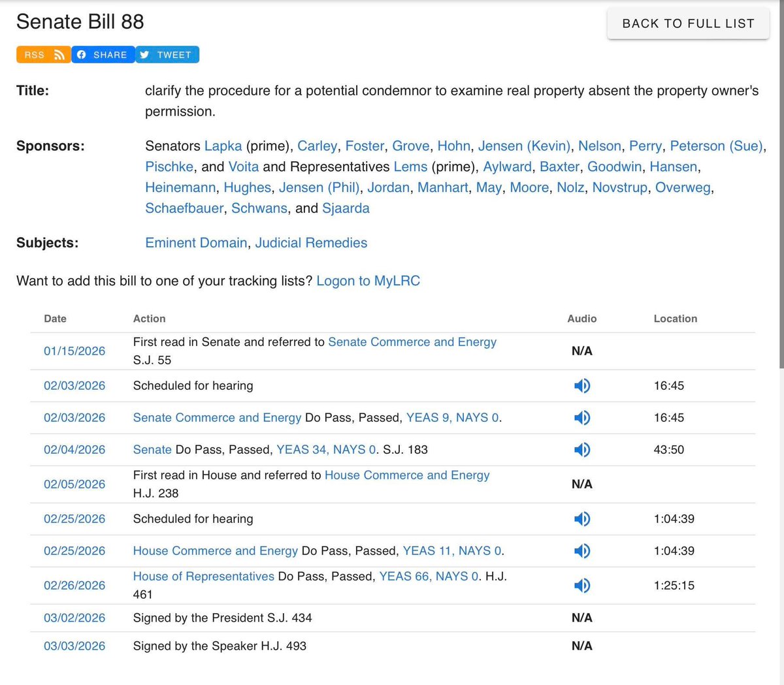Screen dimensions: 784x685
Task: Open House Commerce and Energy in first-read row
Action: click(x=407, y=475)
